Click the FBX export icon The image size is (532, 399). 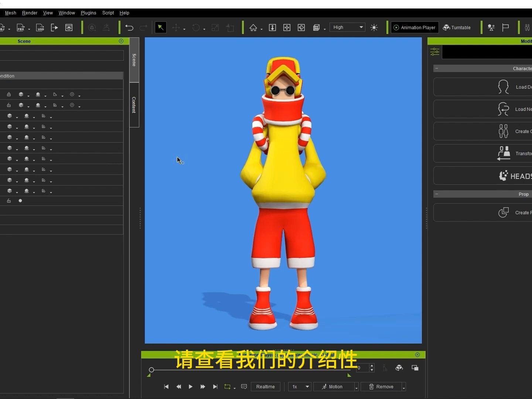coord(21,28)
